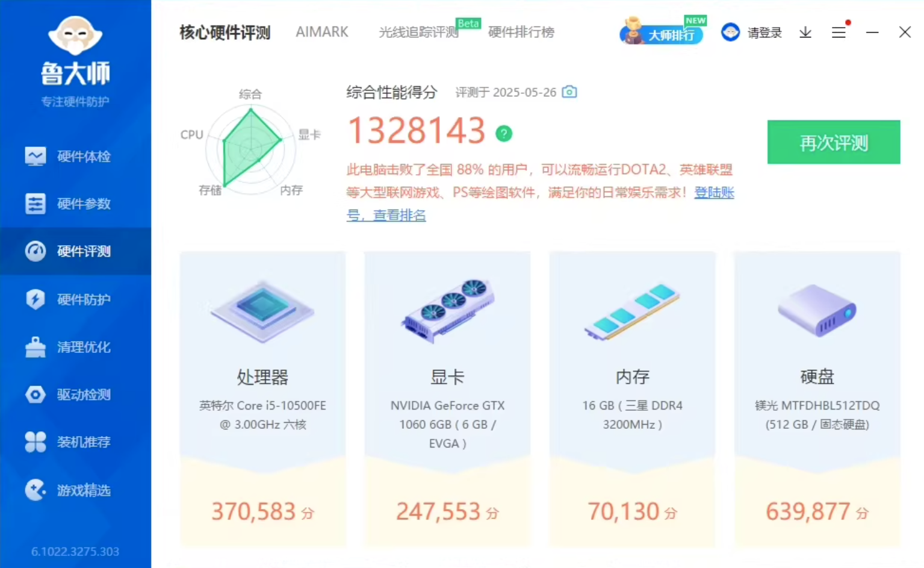Click the screenshot camera icon
Screen dimensions: 924x568
point(569,92)
